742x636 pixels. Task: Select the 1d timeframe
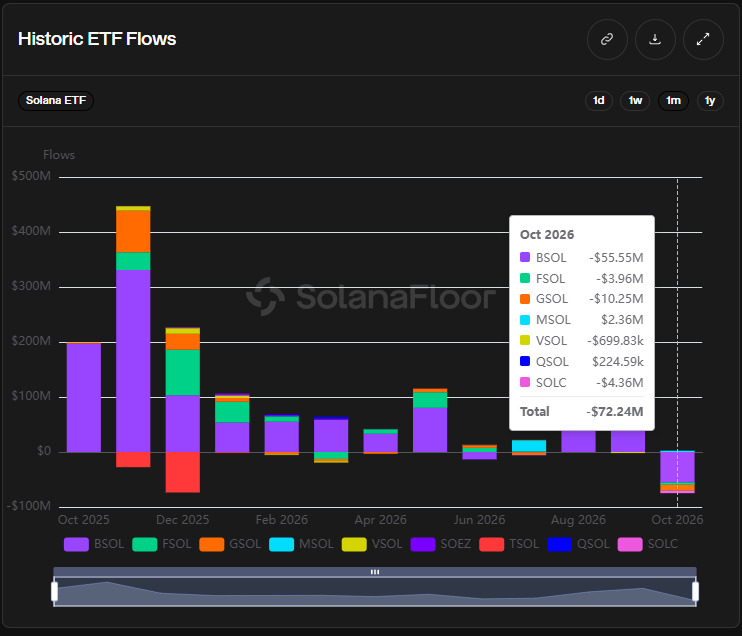599,101
